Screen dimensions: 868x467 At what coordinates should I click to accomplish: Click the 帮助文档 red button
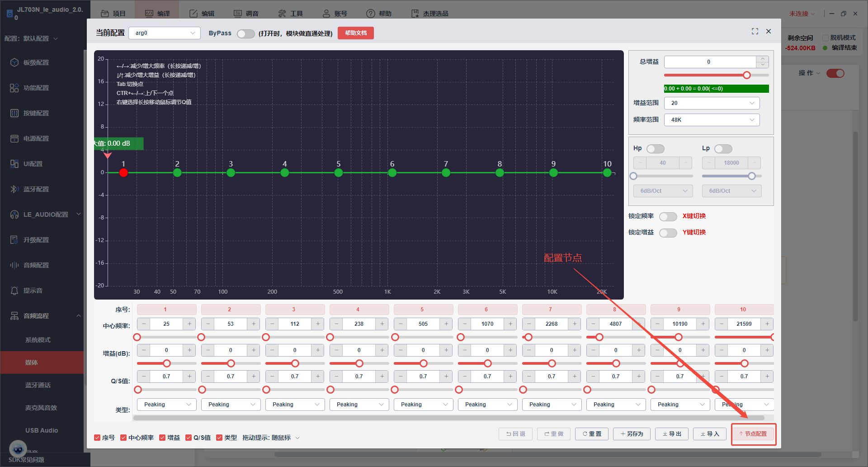coord(356,33)
